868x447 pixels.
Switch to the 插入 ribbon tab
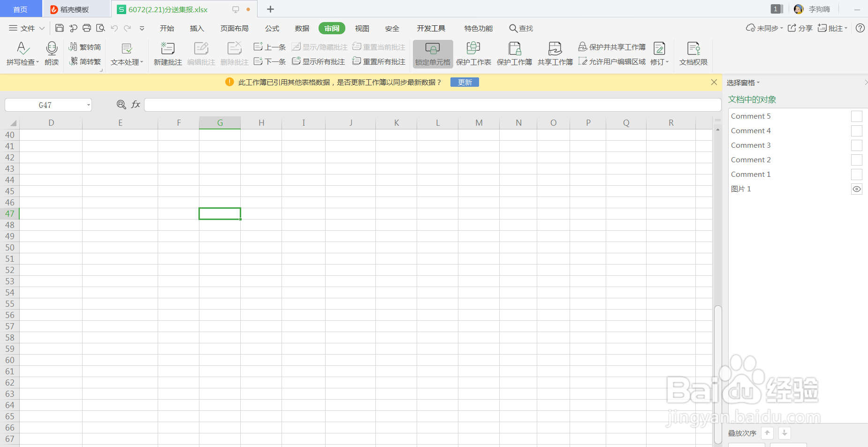tap(197, 28)
